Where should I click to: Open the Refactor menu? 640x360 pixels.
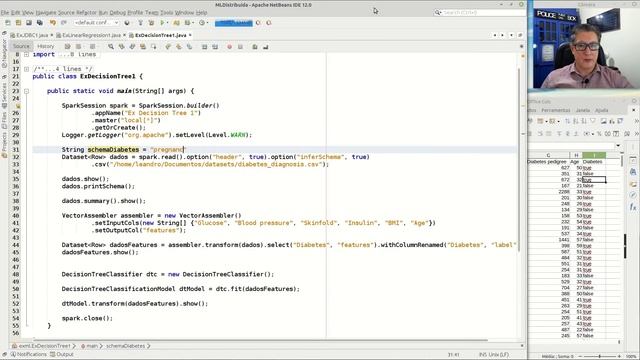pyautogui.click(x=87, y=13)
